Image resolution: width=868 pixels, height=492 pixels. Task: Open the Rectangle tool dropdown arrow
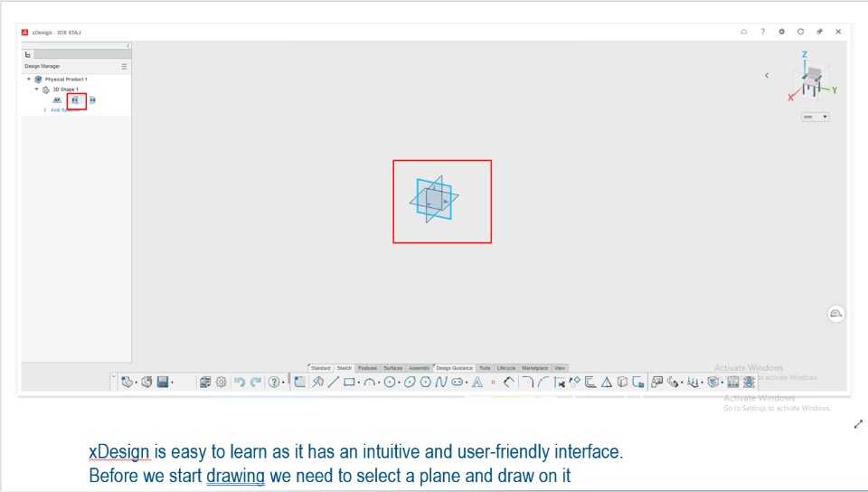(359, 383)
